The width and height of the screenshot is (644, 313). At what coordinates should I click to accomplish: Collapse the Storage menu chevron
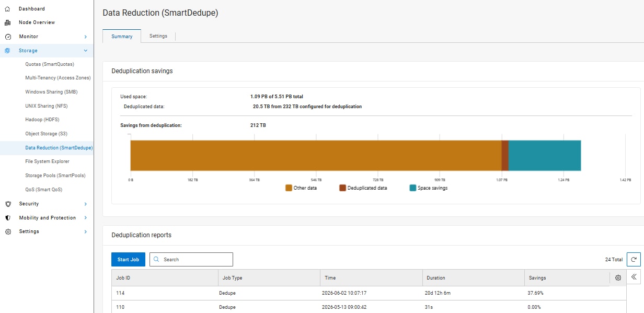[x=85, y=51]
